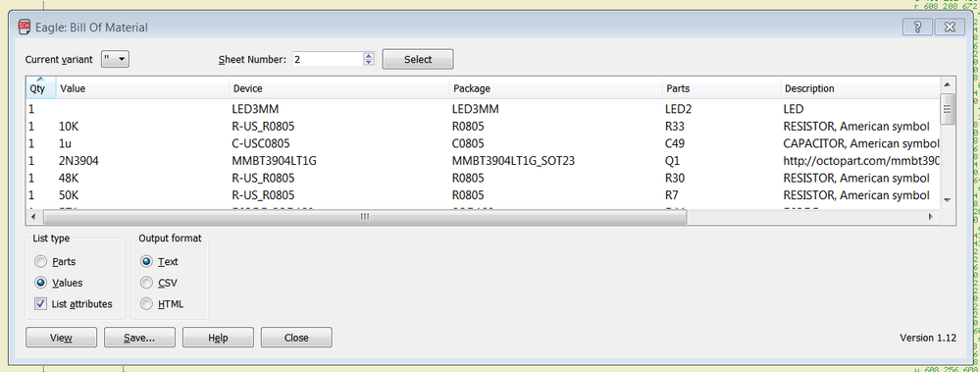This screenshot has height=372, width=980.
Task: Sort by the Parts column header
Action: tap(722, 88)
